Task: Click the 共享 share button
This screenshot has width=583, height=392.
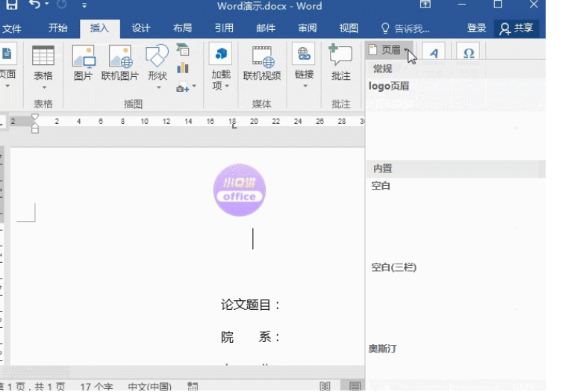Action: [517, 28]
